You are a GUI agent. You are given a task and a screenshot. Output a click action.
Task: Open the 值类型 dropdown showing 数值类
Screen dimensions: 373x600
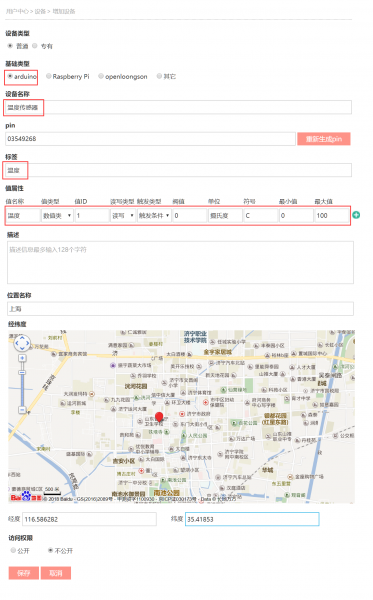[x=57, y=215]
